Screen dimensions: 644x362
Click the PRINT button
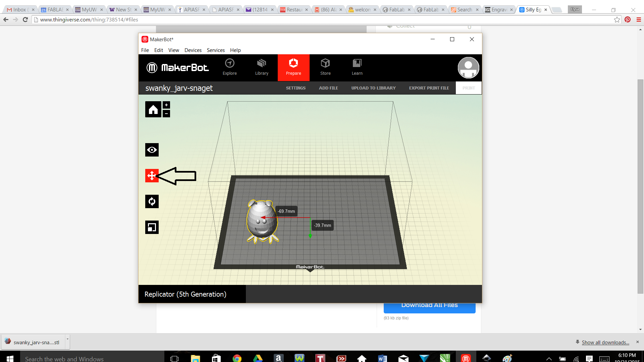469,88
